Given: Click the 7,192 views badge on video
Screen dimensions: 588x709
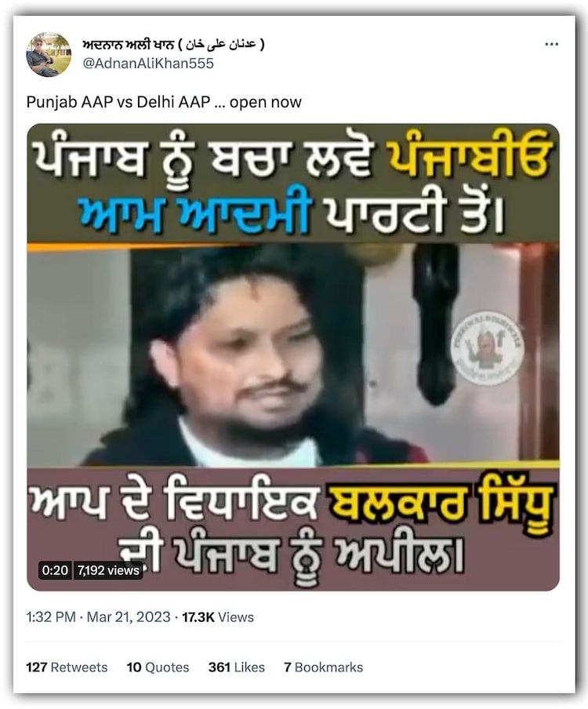Looking at the screenshot, I should tap(107, 570).
